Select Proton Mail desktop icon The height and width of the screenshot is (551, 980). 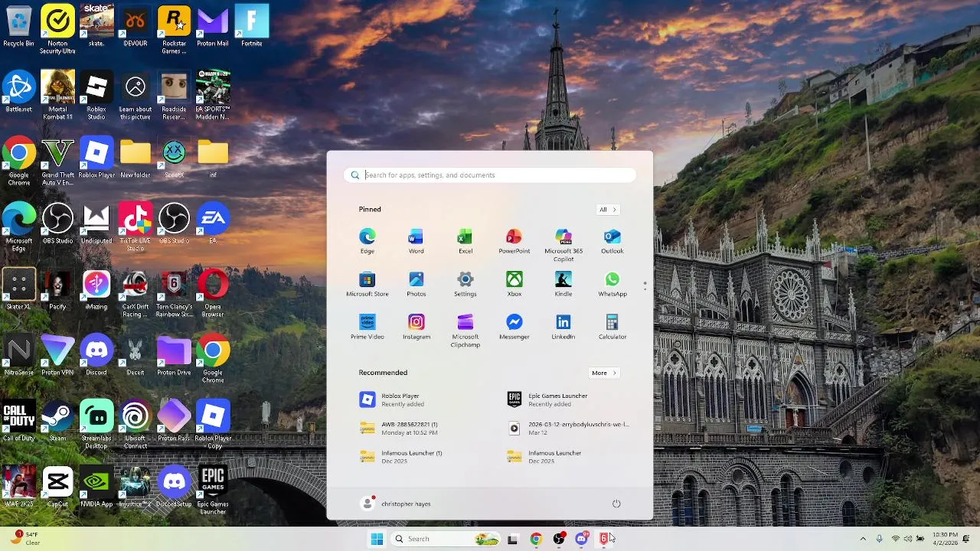pyautogui.click(x=213, y=26)
